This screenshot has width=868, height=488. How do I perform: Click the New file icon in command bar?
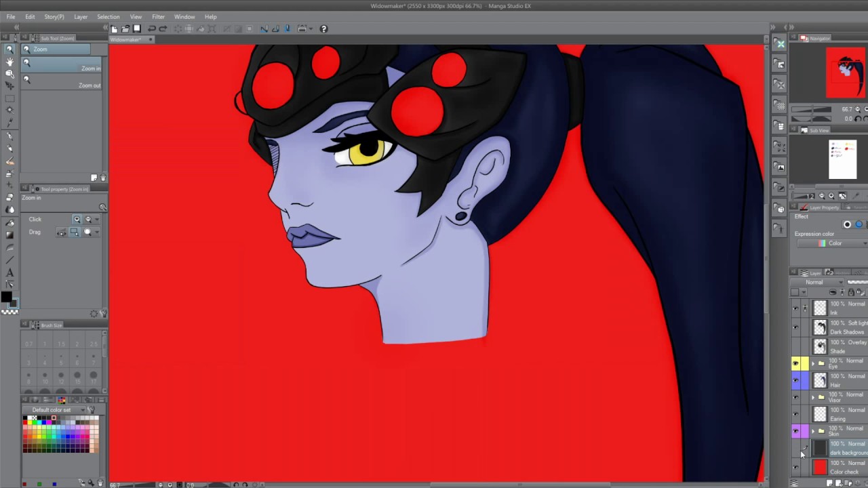(x=115, y=28)
